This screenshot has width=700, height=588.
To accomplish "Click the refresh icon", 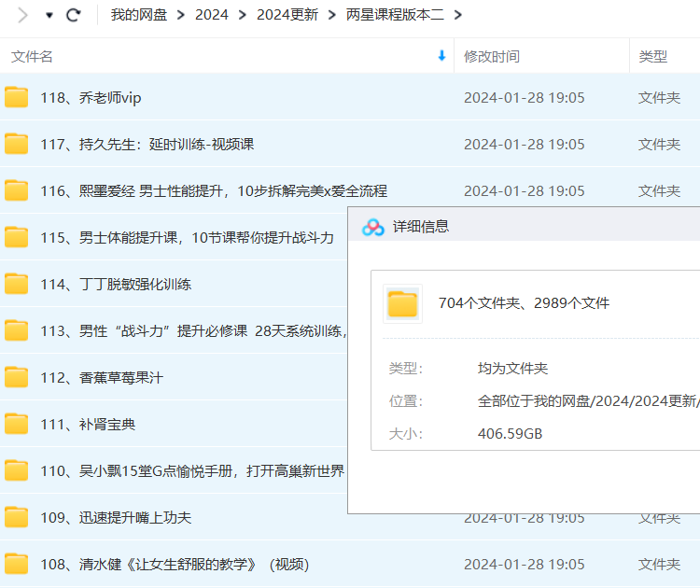I will [74, 15].
